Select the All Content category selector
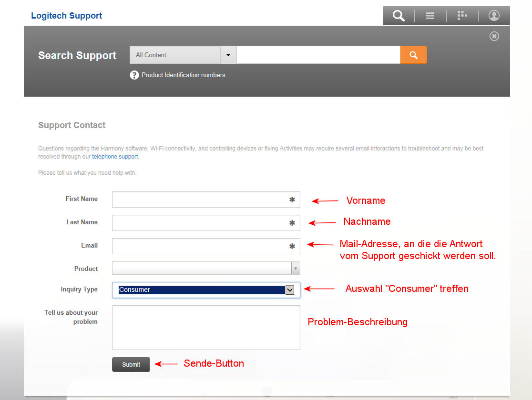This screenshot has height=400, width=532. point(175,55)
